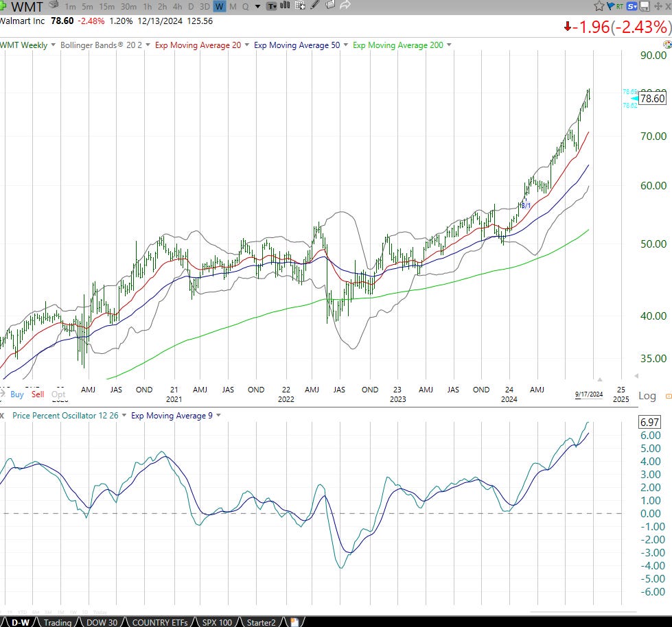Click the four-arrow move window icon
Viewport: 672px width, 627px height.
pyautogui.click(x=658, y=6)
